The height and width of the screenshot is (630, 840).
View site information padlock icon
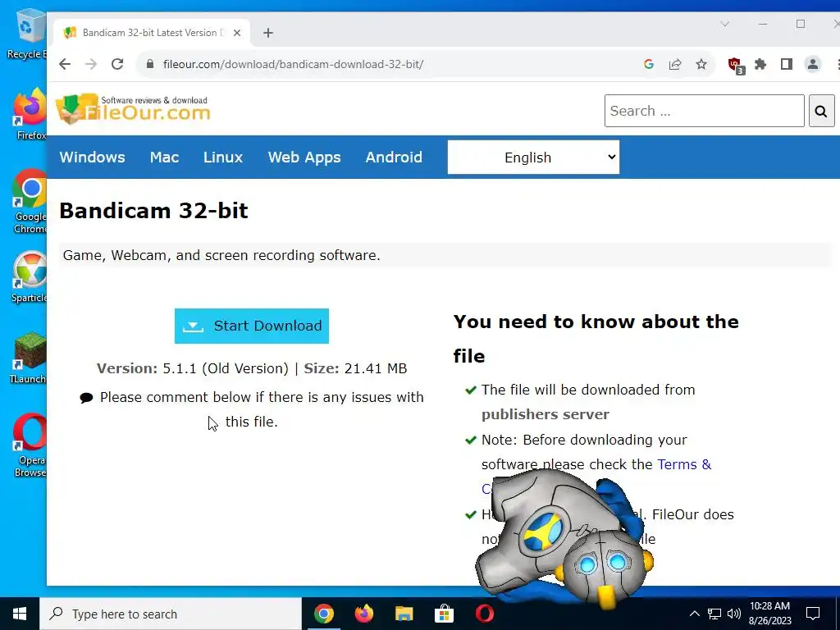[x=150, y=64]
